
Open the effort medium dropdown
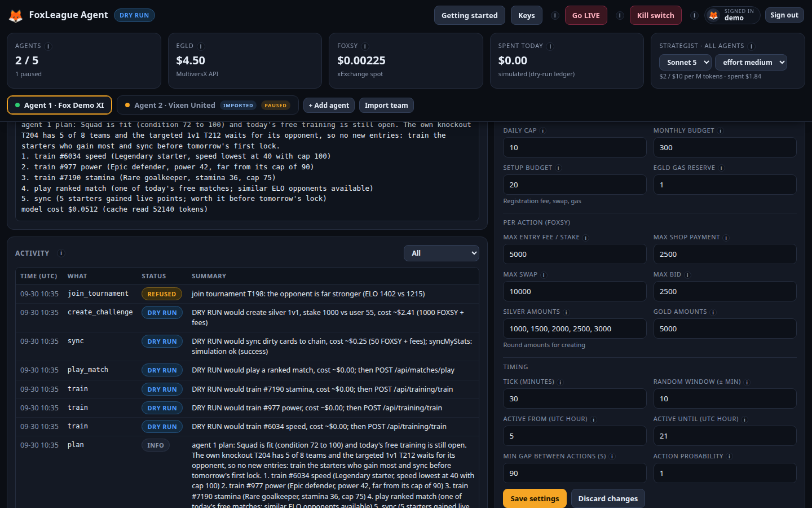751,63
